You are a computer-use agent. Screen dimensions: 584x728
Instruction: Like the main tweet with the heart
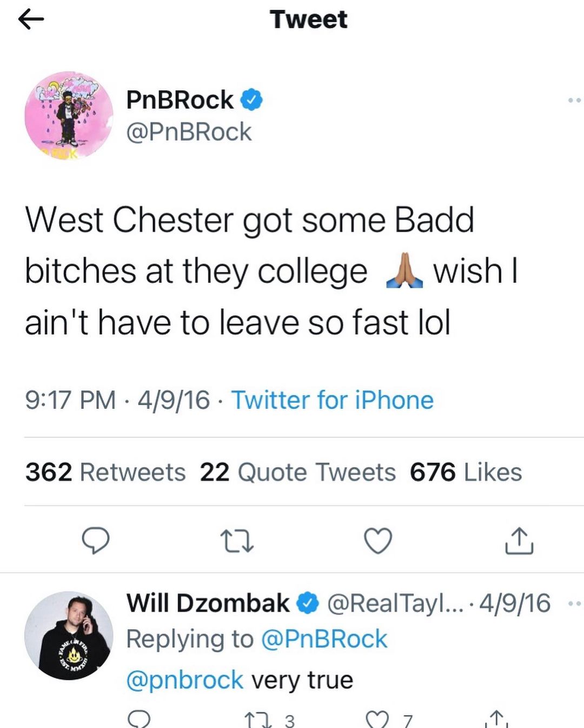click(377, 541)
